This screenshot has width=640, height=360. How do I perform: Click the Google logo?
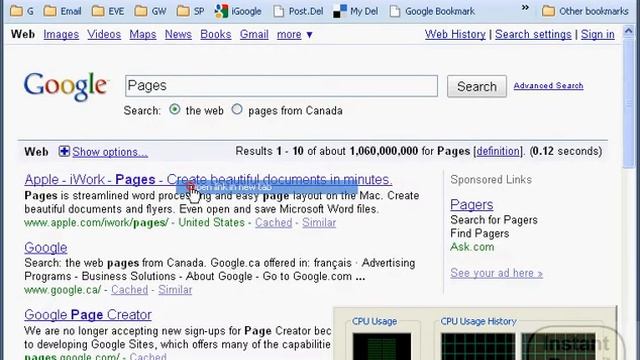click(66, 86)
